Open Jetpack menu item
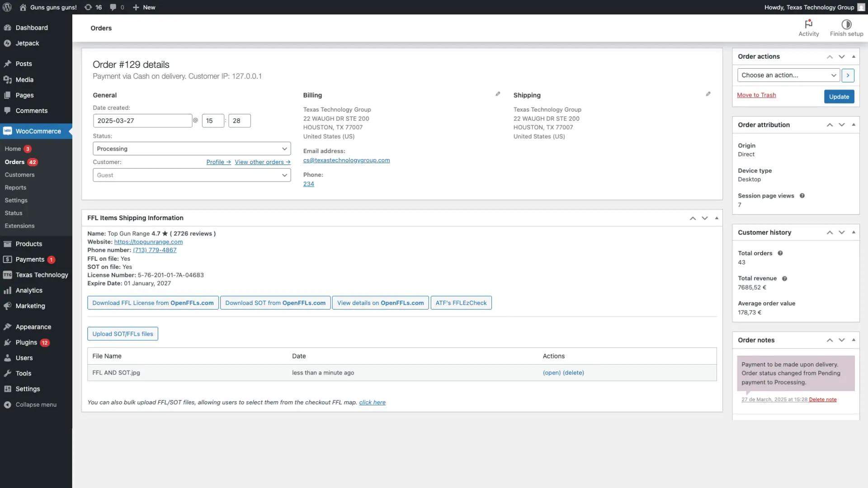Image resolution: width=868 pixels, height=488 pixels. click(x=28, y=43)
